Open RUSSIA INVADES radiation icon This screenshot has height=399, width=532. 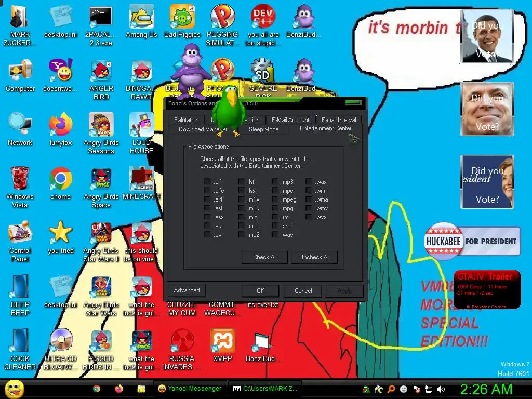pos(182,350)
